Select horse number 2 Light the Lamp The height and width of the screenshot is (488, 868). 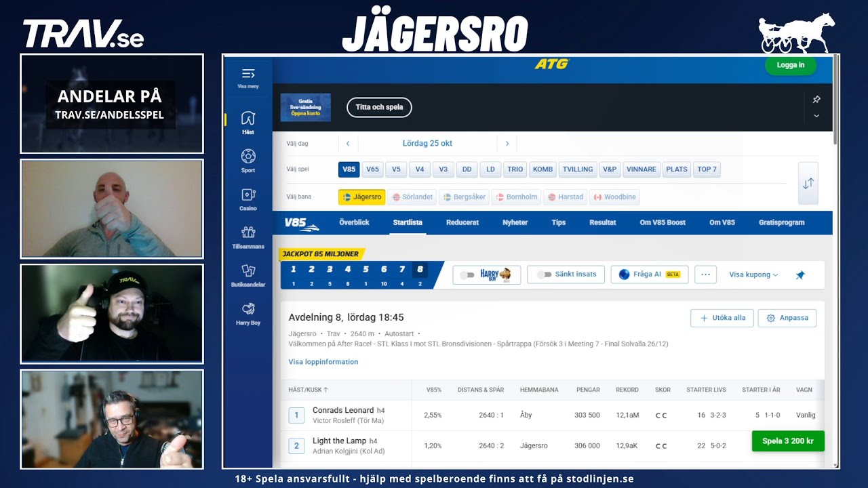[x=296, y=446]
